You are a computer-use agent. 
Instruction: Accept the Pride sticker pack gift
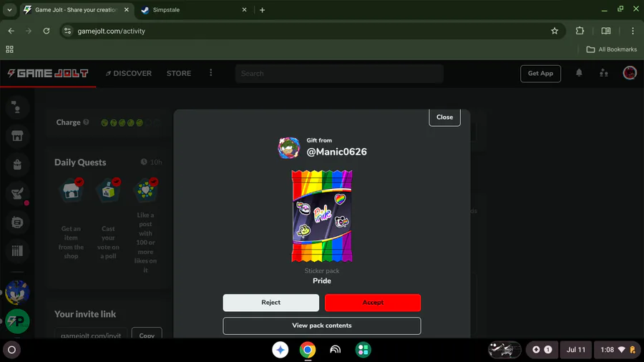point(373,303)
